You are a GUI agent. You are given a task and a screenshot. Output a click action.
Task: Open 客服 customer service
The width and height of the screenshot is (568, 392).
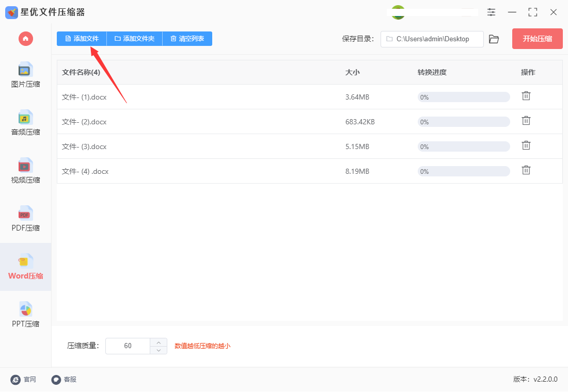point(64,379)
